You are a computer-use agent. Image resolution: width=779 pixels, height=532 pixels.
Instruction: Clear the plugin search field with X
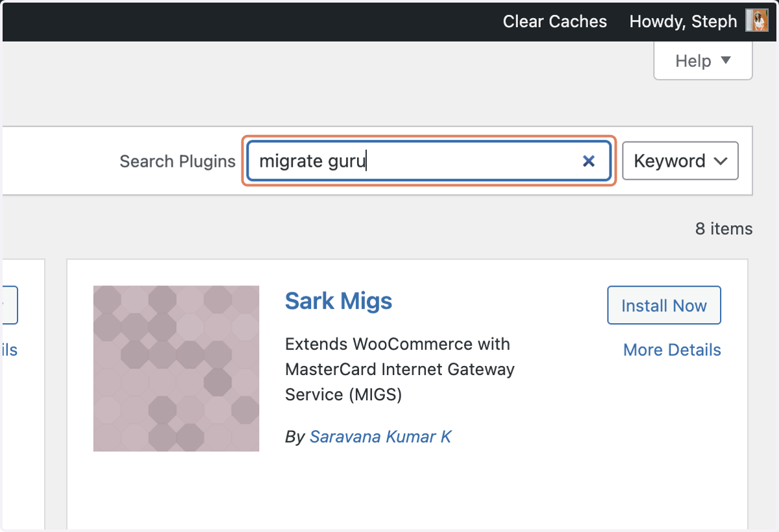coord(589,161)
